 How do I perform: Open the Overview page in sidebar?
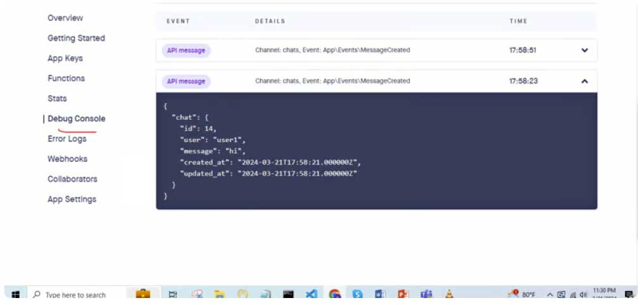(x=65, y=18)
